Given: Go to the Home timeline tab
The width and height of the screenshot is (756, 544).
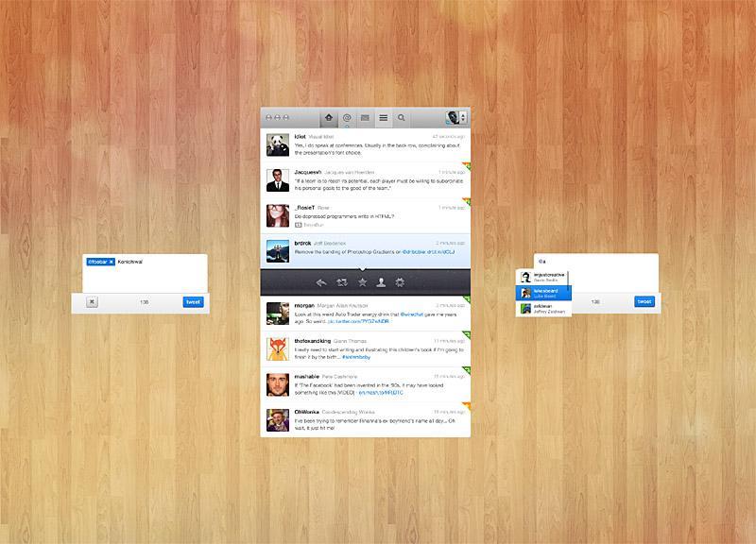Looking at the screenshot, I should tap(330, 118).
